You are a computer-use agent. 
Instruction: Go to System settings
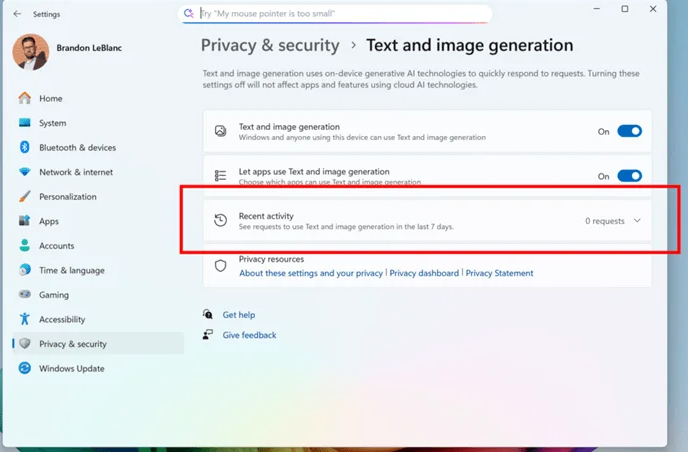pyautogui.click(x=53, y=123)
